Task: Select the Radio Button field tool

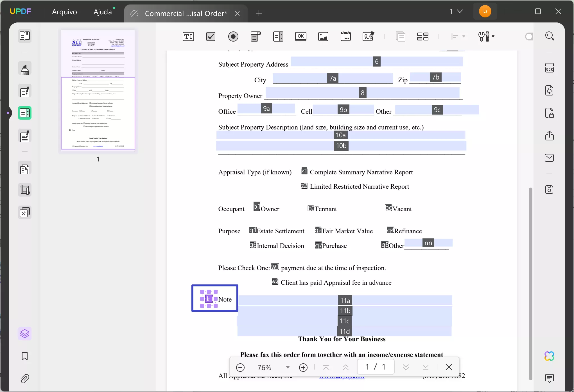Action: point(233,37)
